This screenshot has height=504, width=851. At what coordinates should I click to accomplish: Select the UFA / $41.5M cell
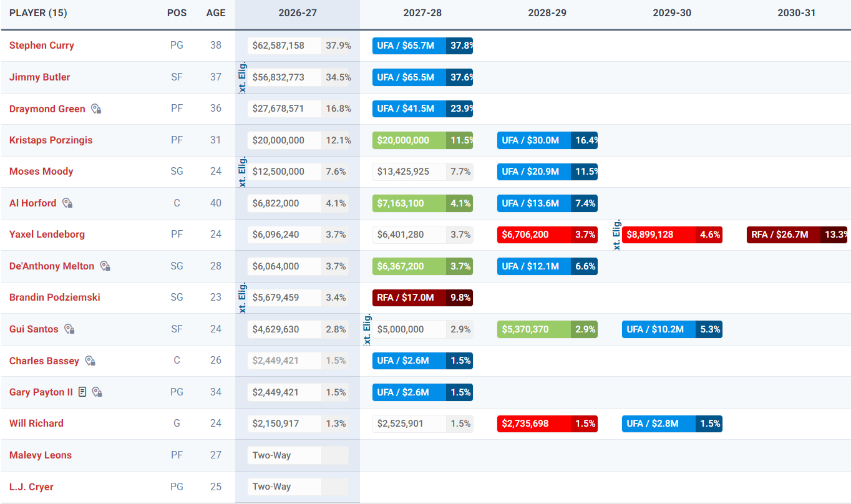click(422, 109)
